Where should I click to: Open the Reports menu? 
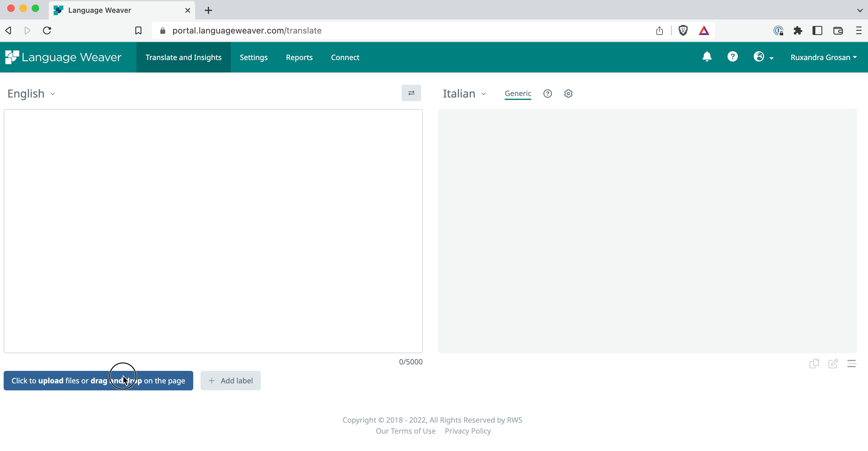pyautogui.click(x=299, y=57)
